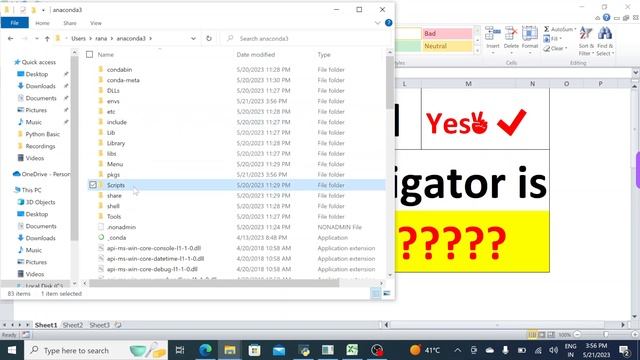640x360 pixels.
Task: Go up one folder level arrow
Action: pos(47,38)
